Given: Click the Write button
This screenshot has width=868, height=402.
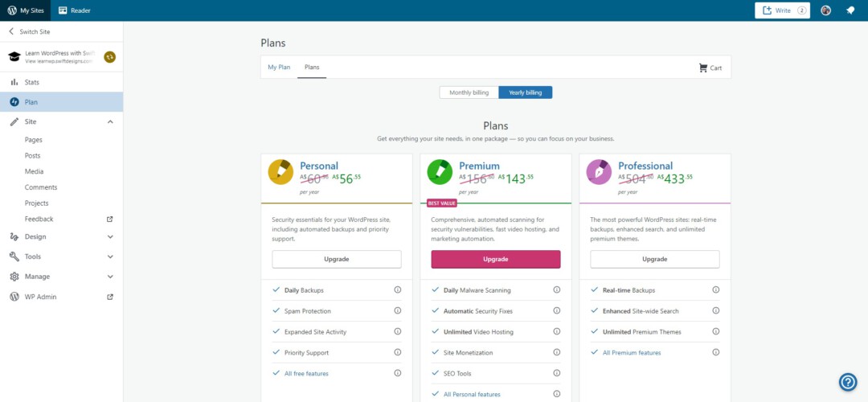Looking at the screenshot, I should click(x=782, y=10).
